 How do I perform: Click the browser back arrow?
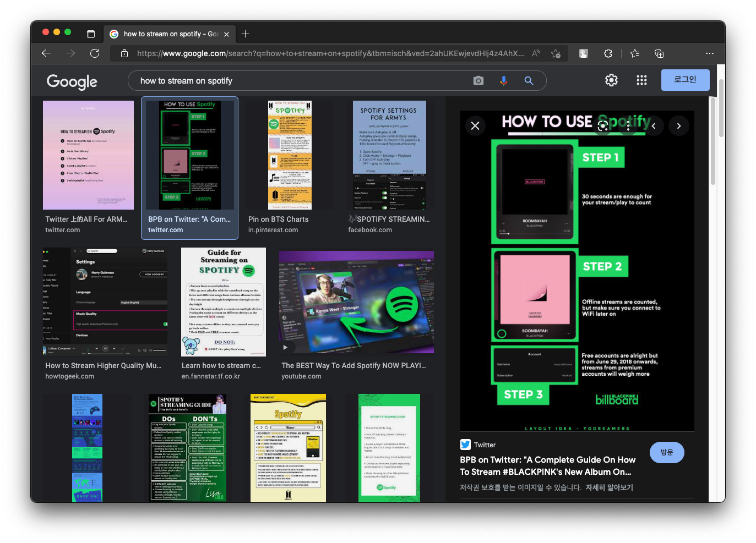[46, 53]
